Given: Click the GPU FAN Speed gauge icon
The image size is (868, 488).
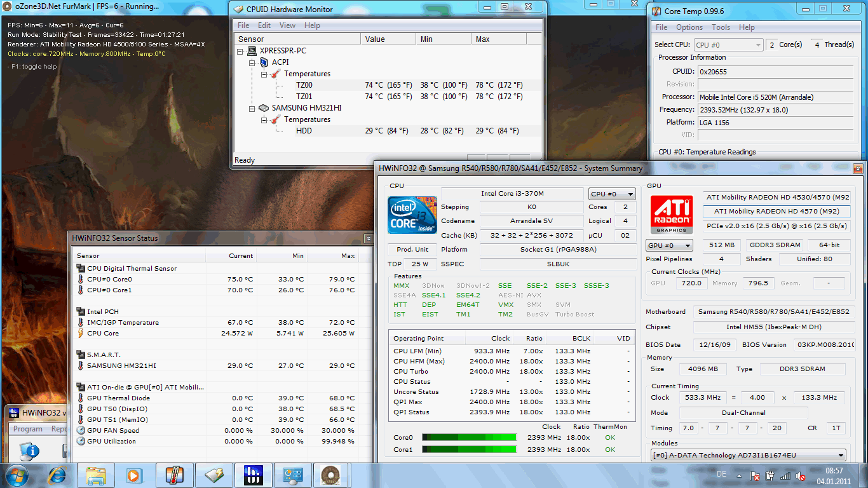Looking at the screenshot, I should click(x=81, y=430).
